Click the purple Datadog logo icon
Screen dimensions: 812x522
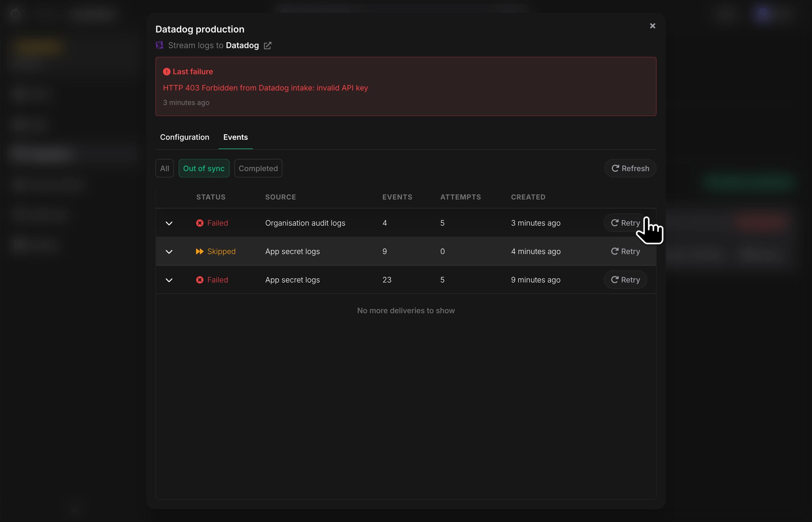click(x=159, y=46)
